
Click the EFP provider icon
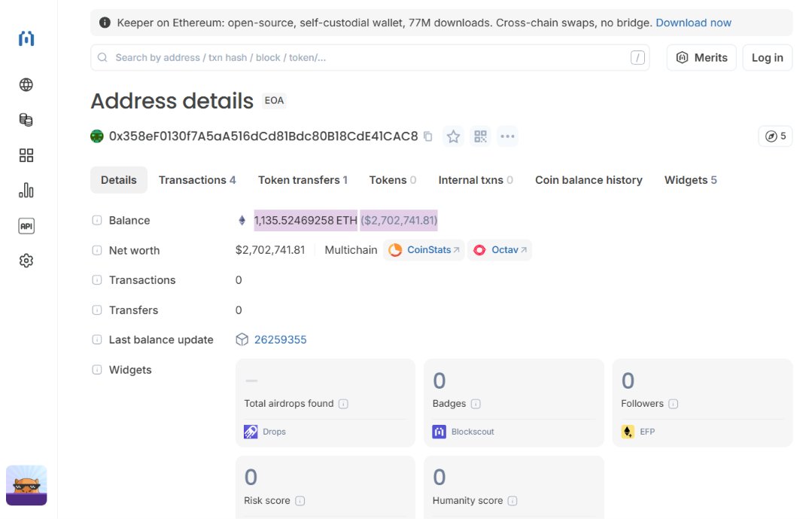[628, 432]
